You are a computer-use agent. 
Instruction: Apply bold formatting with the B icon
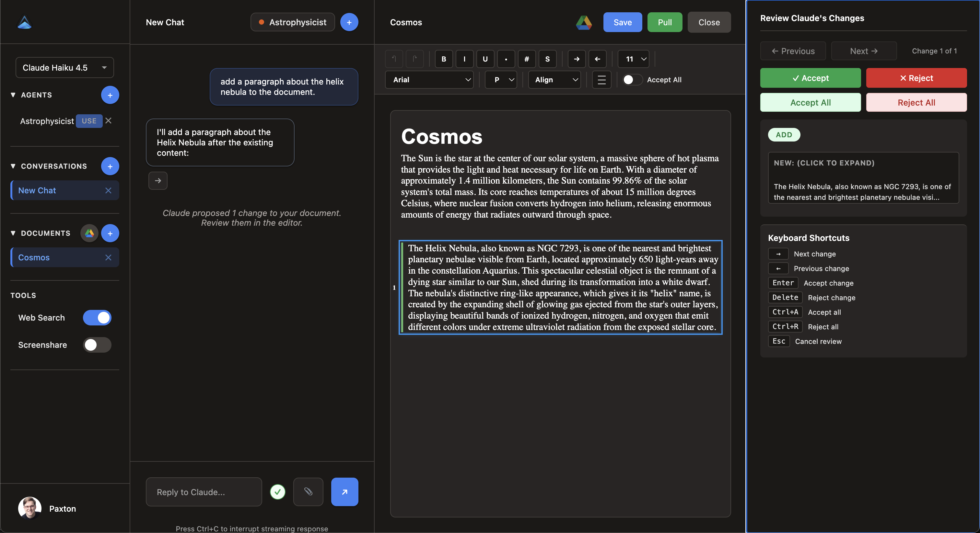click(443, 59)
